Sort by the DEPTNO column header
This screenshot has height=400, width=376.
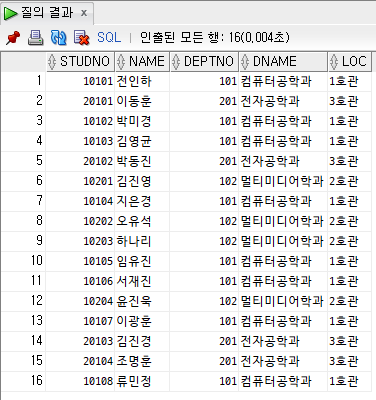tap(204, 62)
